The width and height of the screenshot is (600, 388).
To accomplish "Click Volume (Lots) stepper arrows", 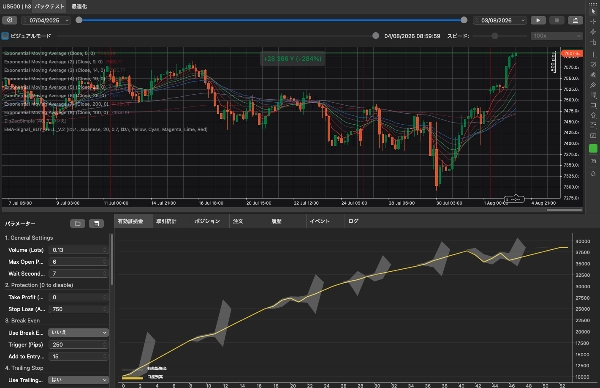I will tap(105, 250).
